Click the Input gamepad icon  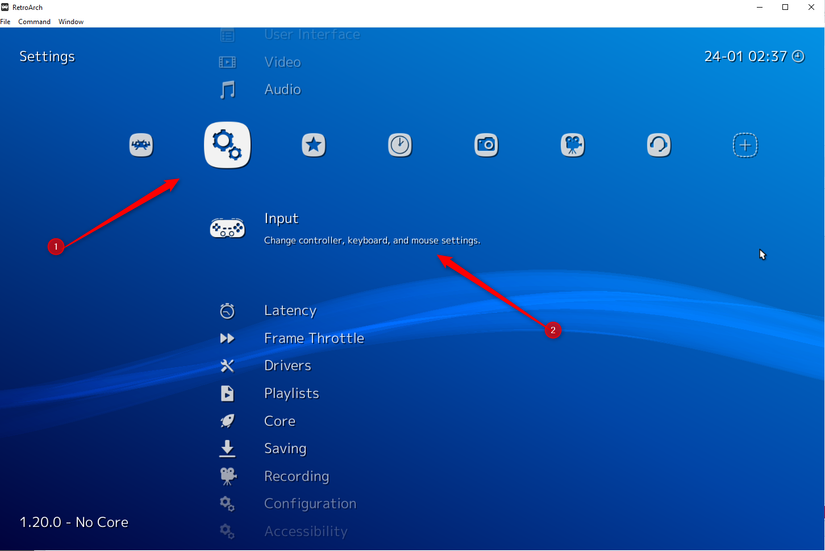227,228
